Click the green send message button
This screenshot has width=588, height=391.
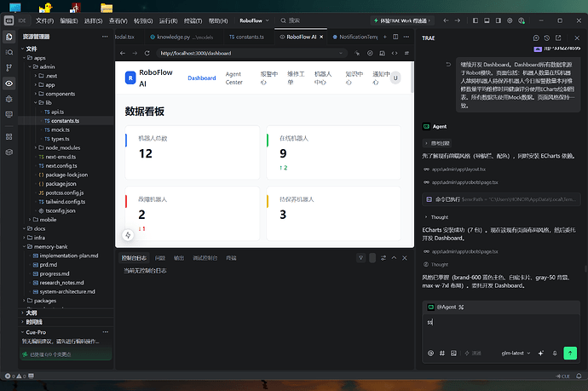570,354
